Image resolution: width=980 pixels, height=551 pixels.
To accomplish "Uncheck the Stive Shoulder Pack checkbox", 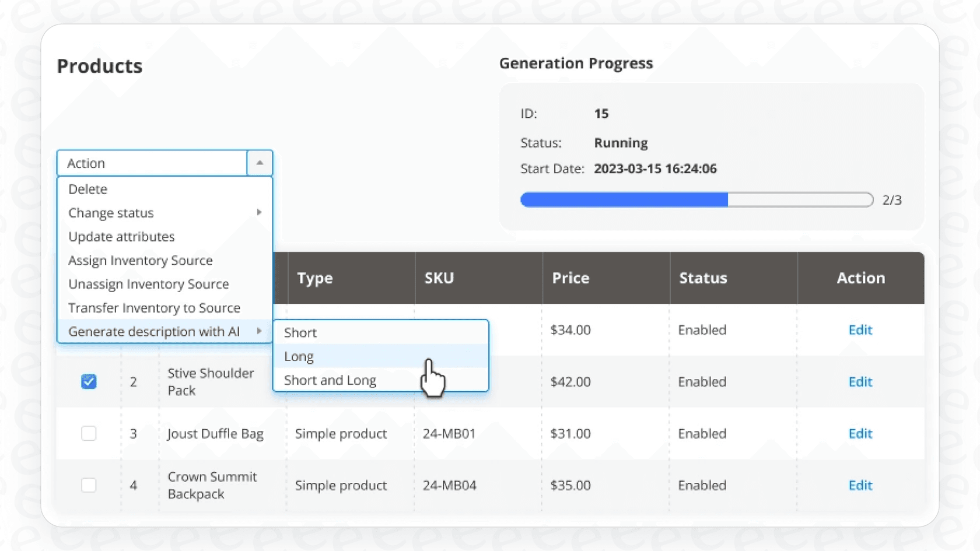I will [x=89, y=381].
